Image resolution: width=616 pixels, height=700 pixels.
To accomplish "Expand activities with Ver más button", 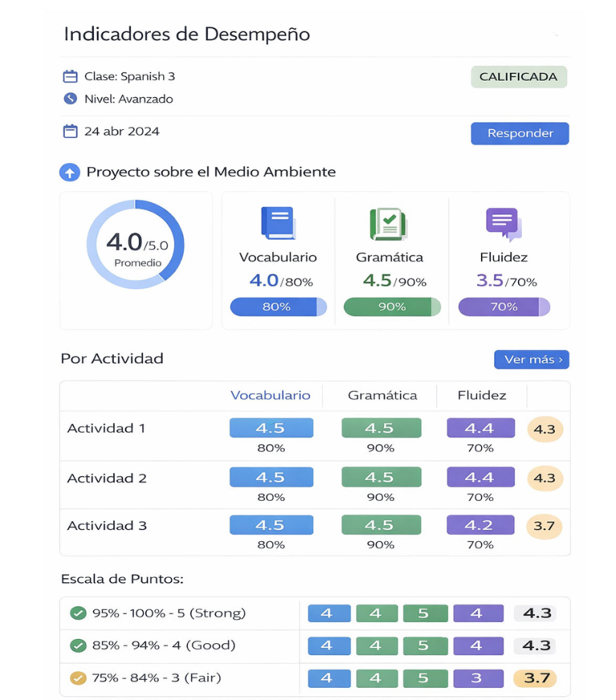I will pyautogui.click(x=531, y=360).
